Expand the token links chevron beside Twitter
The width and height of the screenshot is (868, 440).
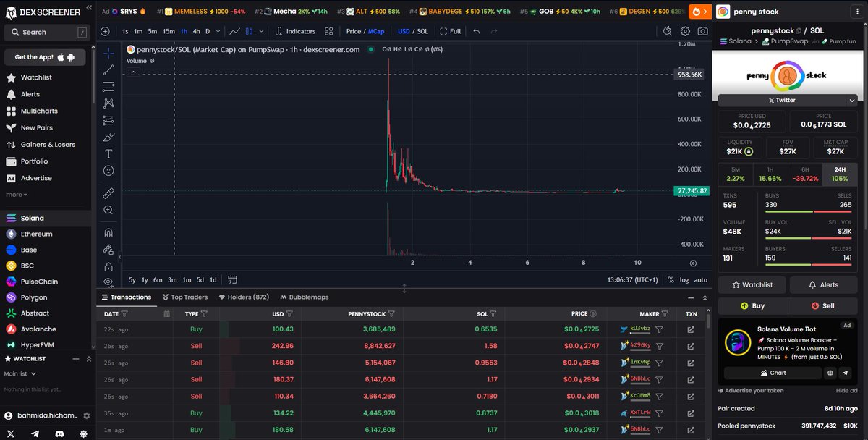(852, 101)
